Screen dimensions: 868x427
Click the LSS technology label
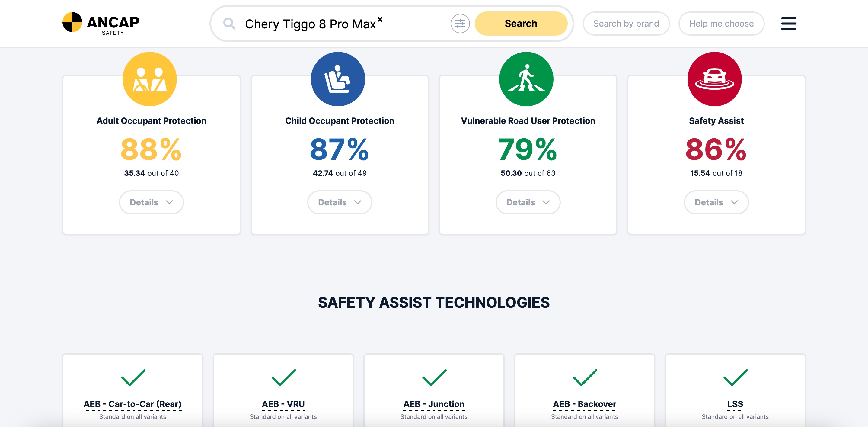[735, 404]
